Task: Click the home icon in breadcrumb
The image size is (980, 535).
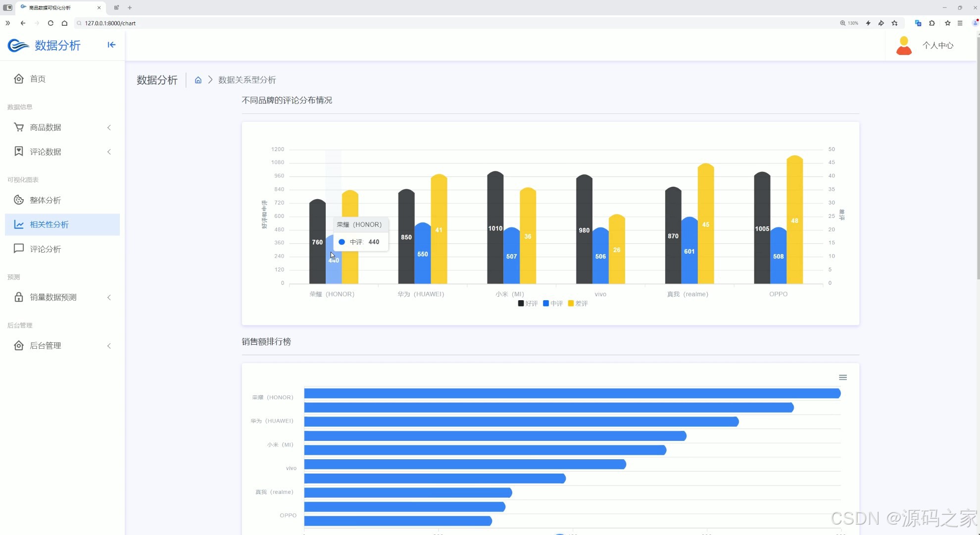Action: 198,80
